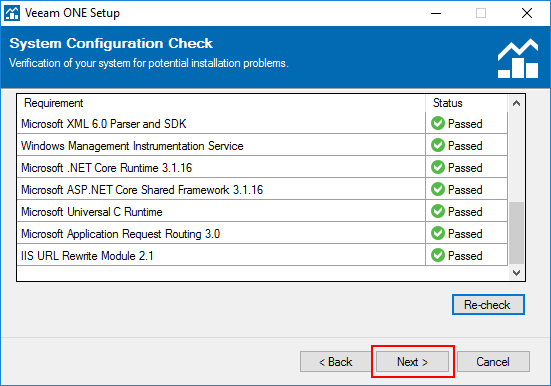Minimize the Veeam ONE Setup window
This screenshot has height=386, width=551.
pos(436,13)
